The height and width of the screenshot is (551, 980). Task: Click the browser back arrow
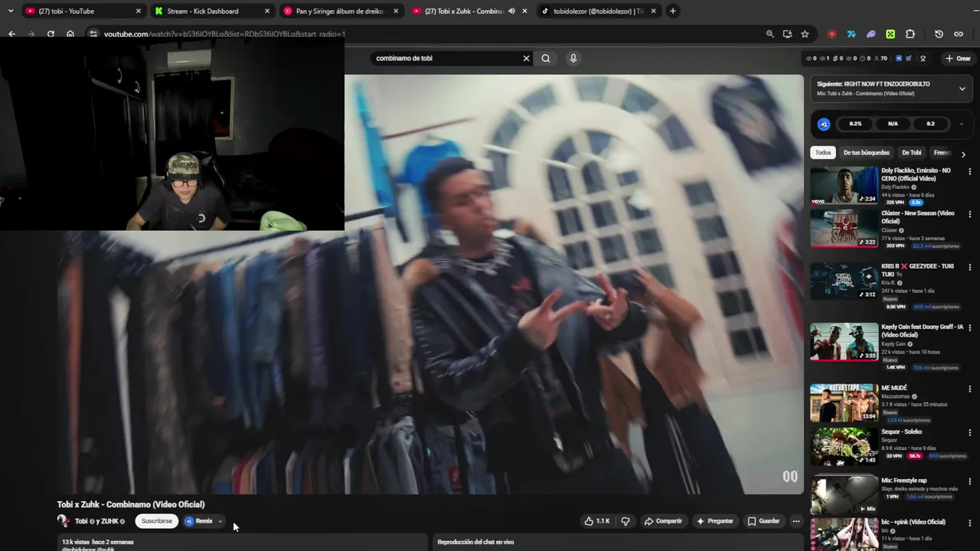[x=11, y=34]
